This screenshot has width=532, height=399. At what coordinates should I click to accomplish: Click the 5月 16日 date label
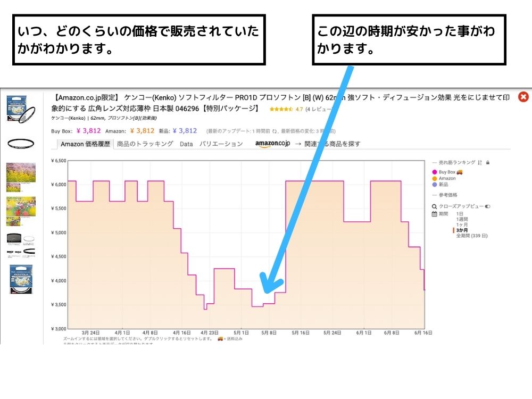tap(301, 333)
